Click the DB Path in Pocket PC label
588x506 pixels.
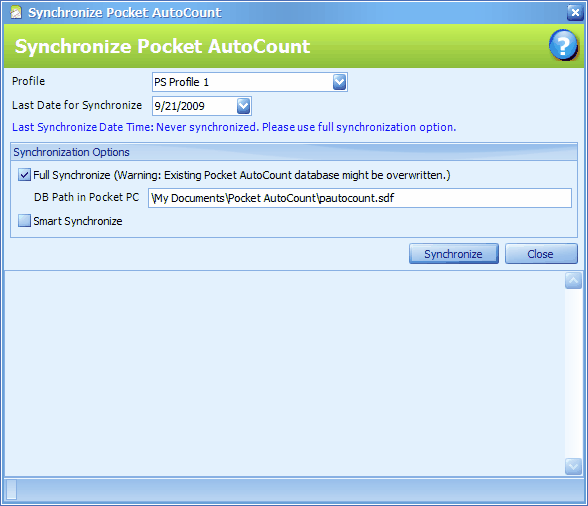tap(86, 197)
